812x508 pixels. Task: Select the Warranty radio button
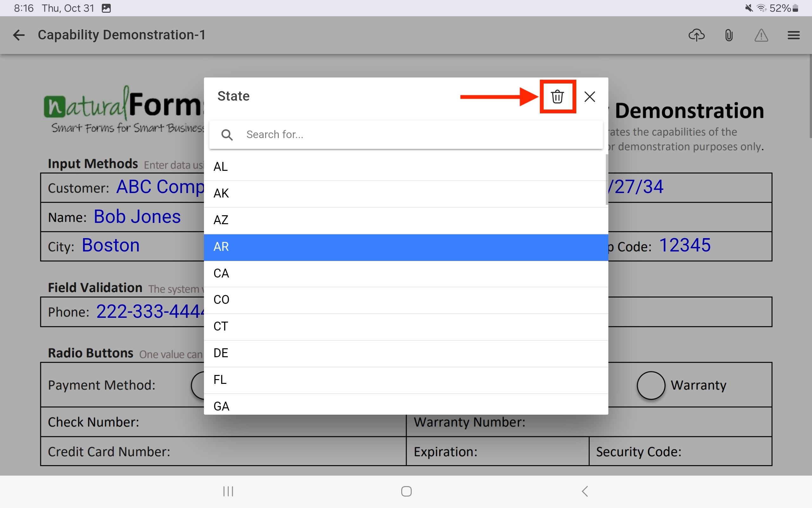tap(651, 385)
